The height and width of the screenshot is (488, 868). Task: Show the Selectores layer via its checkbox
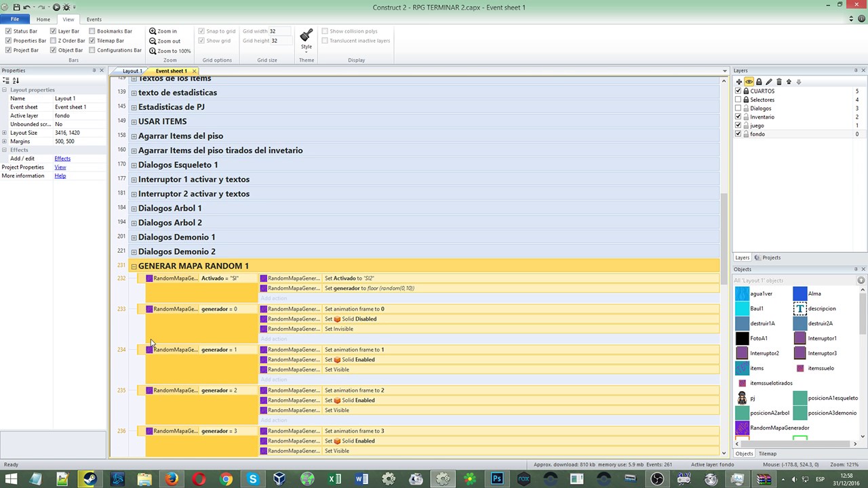[738, 100]
